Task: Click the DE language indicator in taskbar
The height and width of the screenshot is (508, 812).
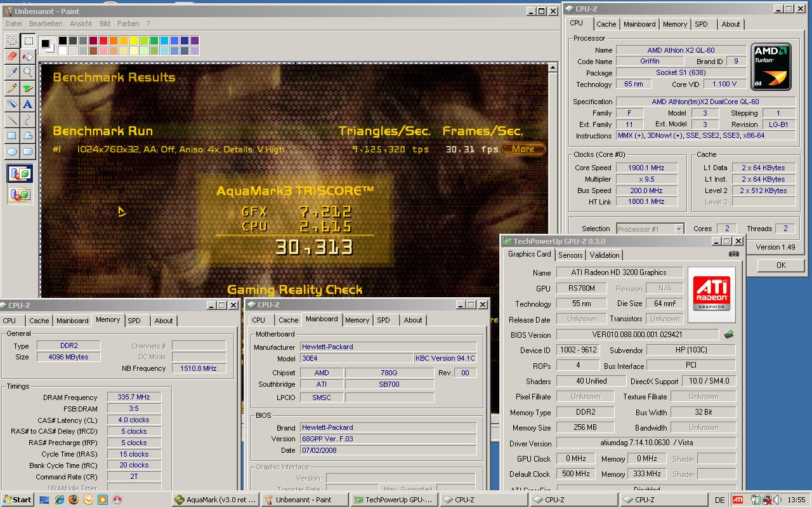Action: tap(719, 500)
